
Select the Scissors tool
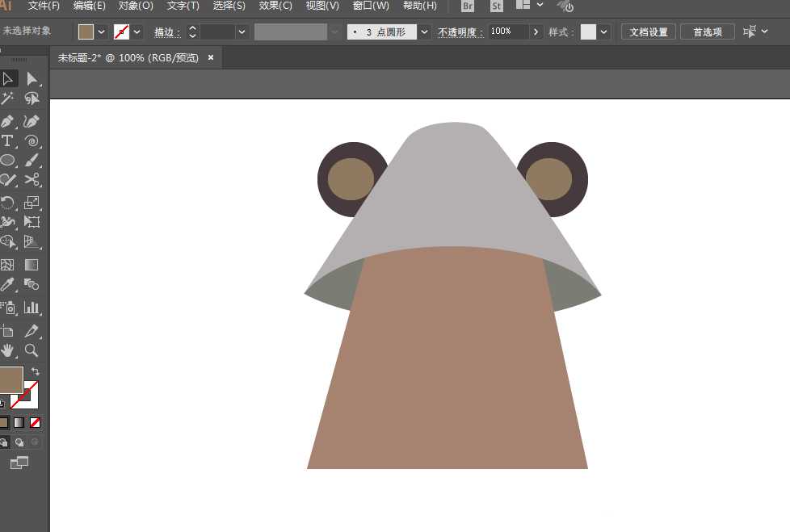[32, 180]
